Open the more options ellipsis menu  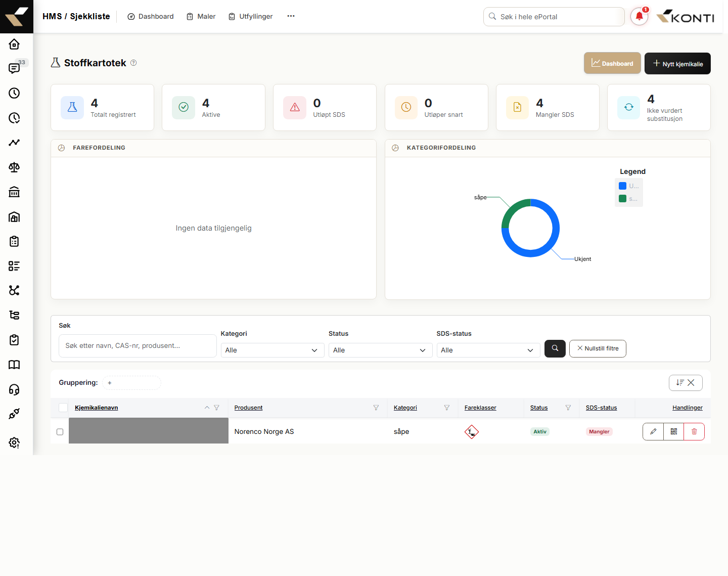point(291,16)
